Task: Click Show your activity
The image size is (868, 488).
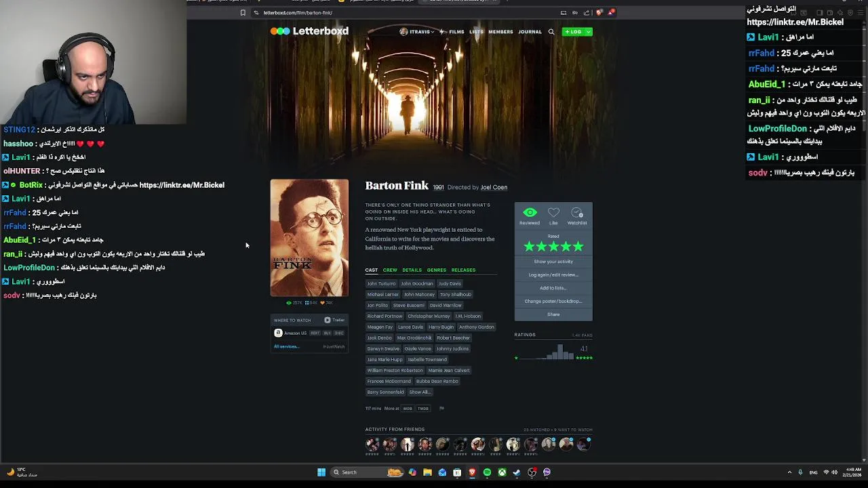Action: [553, 262]
